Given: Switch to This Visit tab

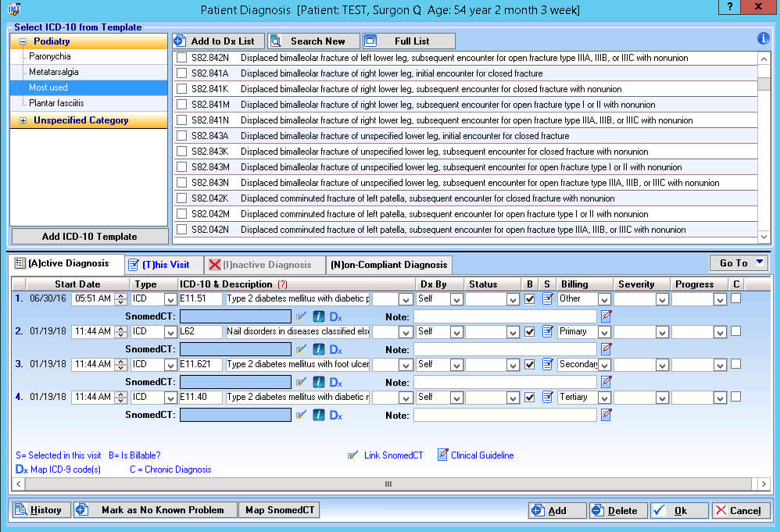Looking at the screenshot, I should (x=164, y=265).
